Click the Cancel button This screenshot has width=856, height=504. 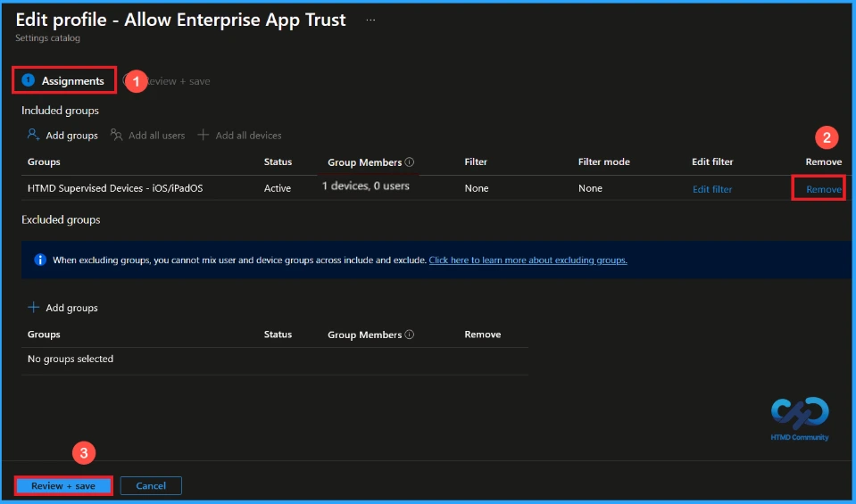151,485
